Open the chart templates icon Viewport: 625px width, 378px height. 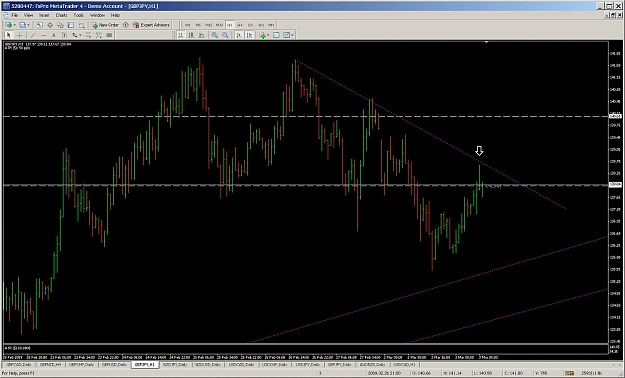pyautogui.click(x=286, y=35)
